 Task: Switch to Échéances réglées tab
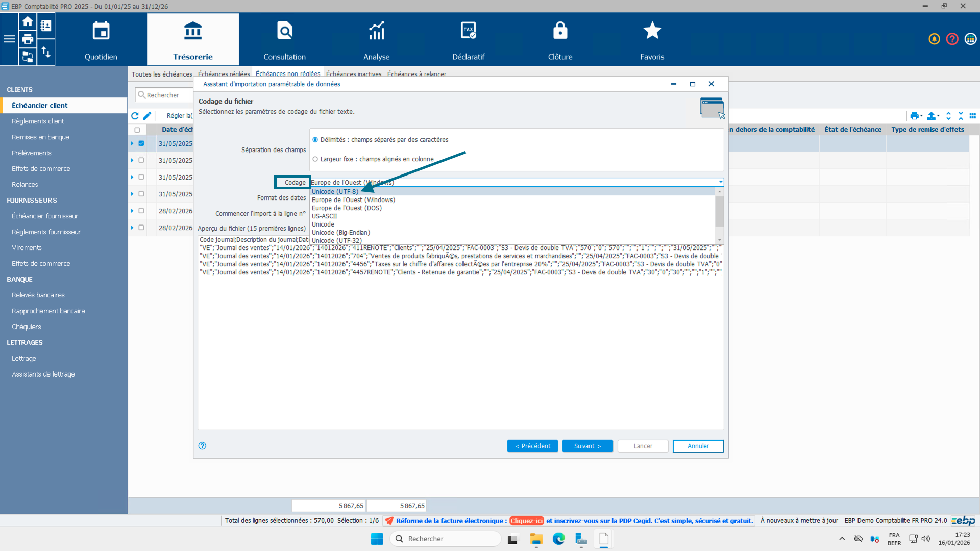pos(224,74)
